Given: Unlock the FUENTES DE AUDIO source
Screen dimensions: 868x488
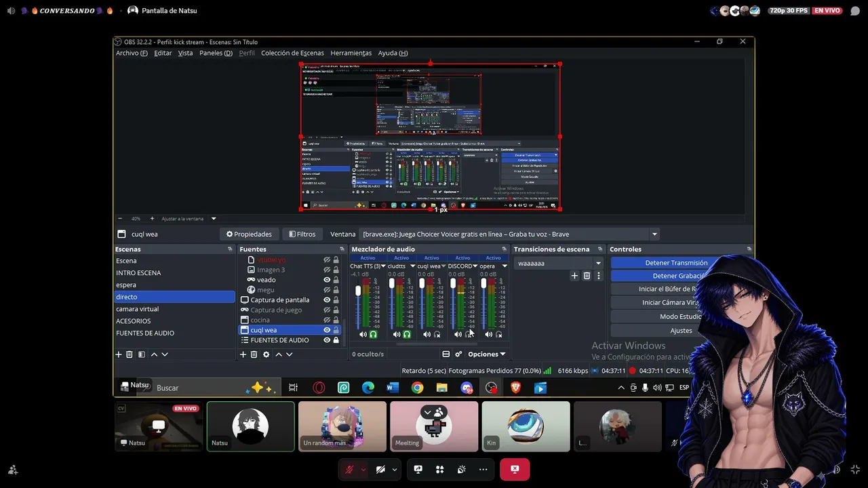Looking at the screenshot, I should click(336, 340).
